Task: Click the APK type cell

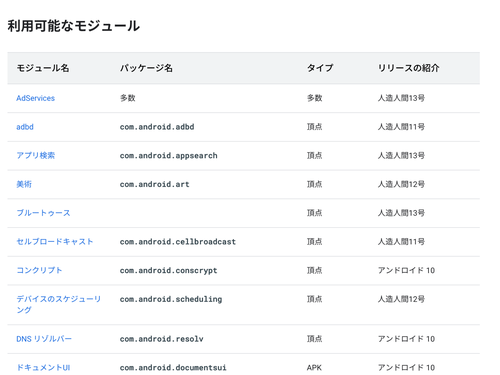Action: coord(314,367)
